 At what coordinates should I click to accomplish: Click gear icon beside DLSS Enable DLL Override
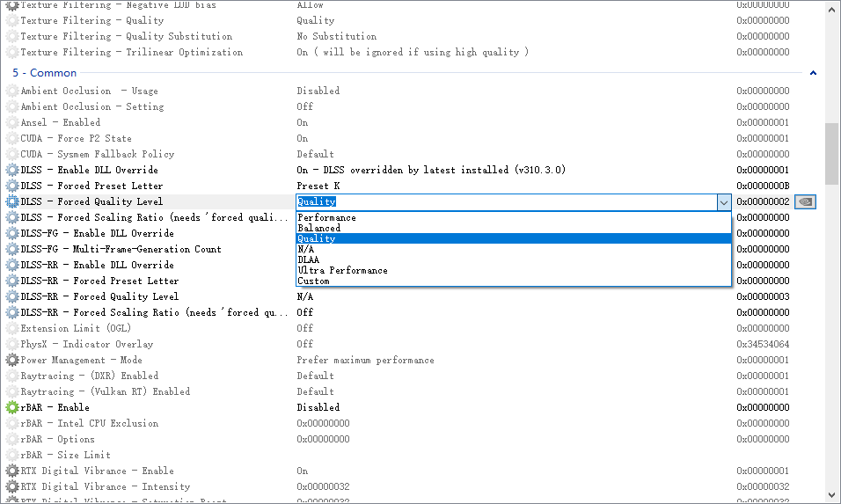[x=12, y=170]
